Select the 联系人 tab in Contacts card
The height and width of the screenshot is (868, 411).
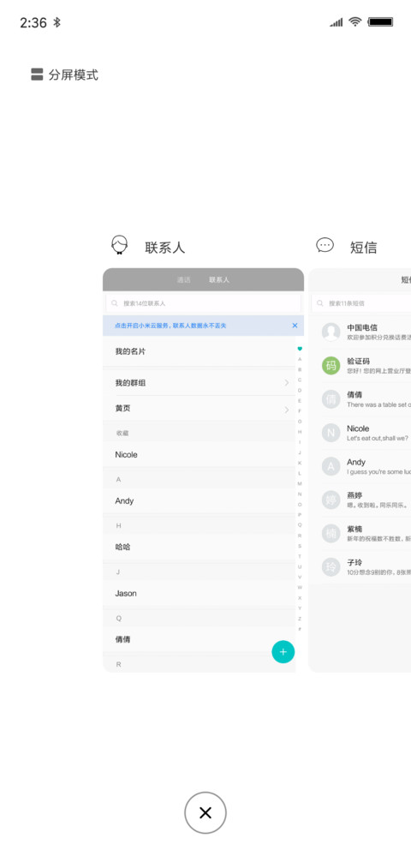click(x=219, y=280)
